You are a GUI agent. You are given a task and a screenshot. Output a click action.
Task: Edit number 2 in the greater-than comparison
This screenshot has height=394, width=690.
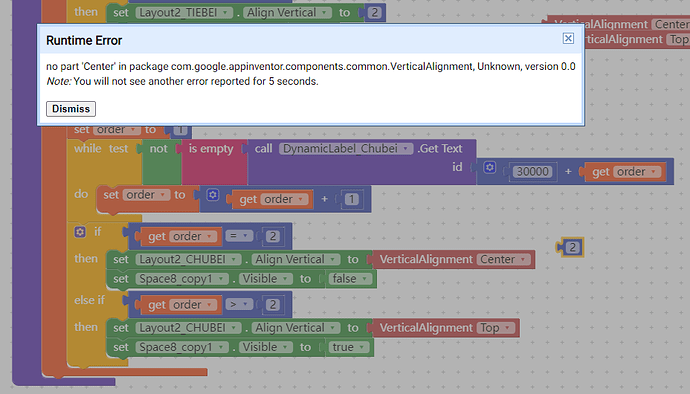[x=272, y=305]
